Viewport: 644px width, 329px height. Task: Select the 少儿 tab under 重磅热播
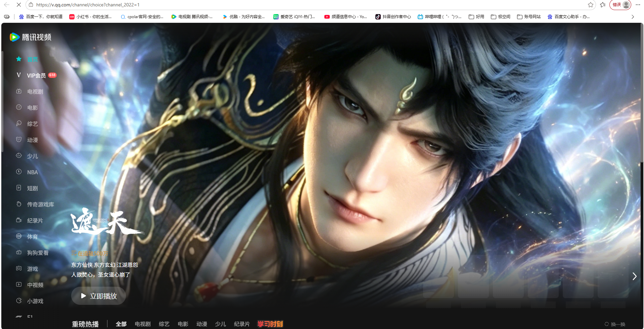click(221, 324)
